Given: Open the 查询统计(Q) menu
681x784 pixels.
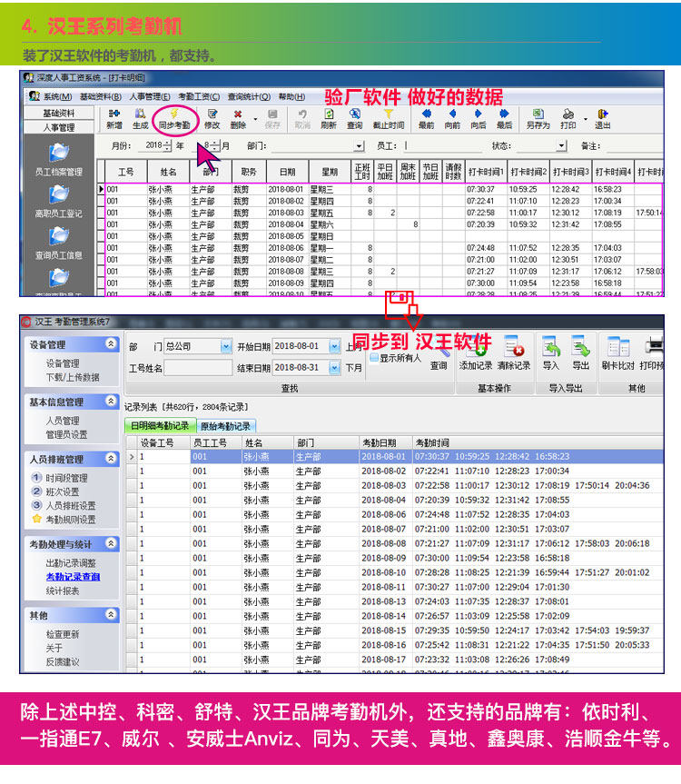Looking at the screenshot, I should 249,96.
